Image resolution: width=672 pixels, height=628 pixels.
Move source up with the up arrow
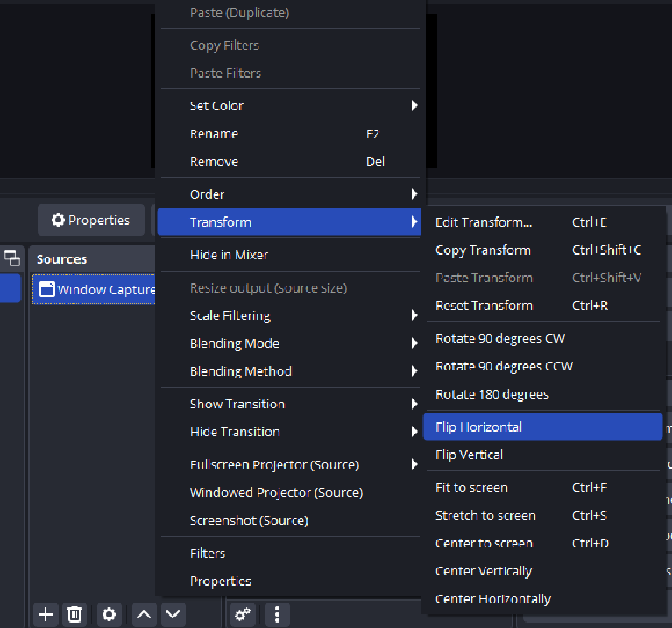click(x=144, y=615)
